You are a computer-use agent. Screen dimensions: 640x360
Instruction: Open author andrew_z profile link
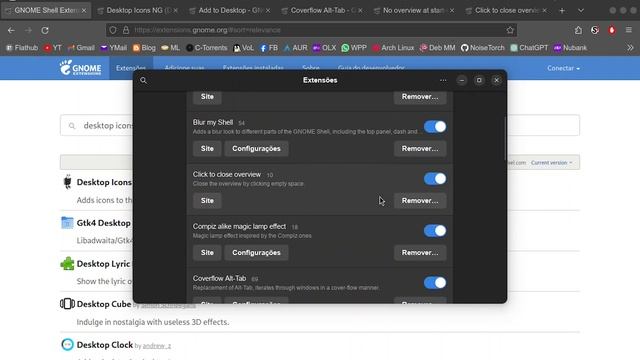point(157,346)
